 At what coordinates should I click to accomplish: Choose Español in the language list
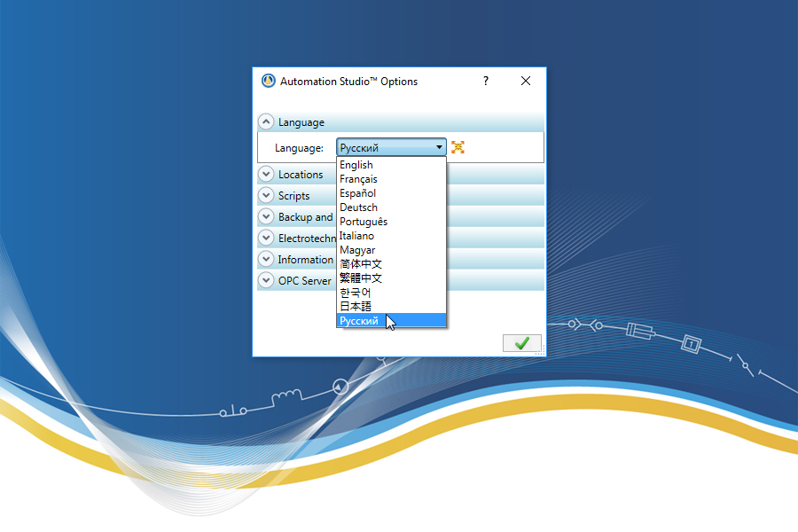391,193
